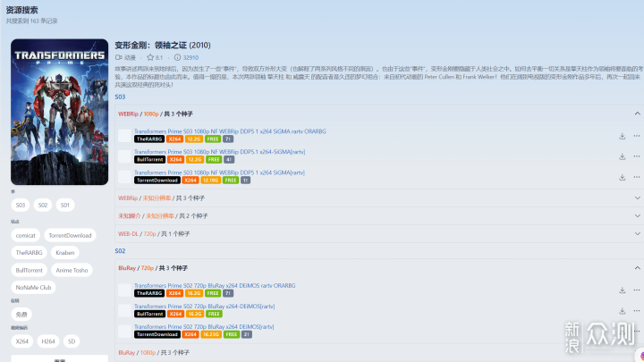Download the TheRARBG S02 720p BluRay torrent
The height and width of the screenshot is (362, 644).
pyautogui.click(x=623, y=290)
